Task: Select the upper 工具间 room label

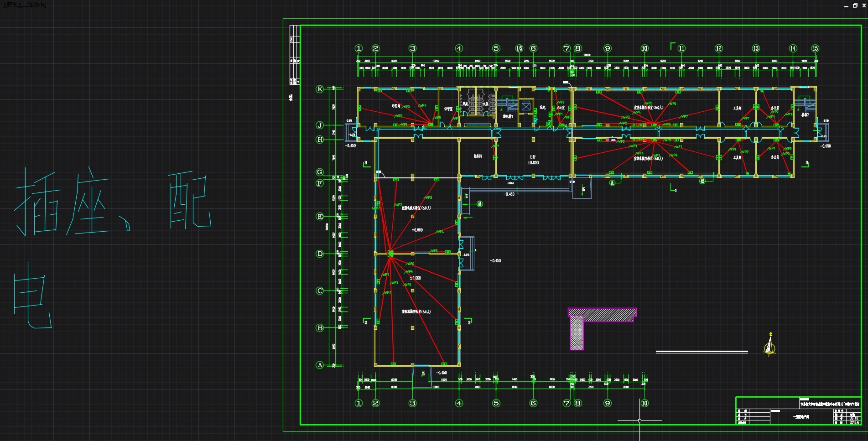Action: (737, 109)
